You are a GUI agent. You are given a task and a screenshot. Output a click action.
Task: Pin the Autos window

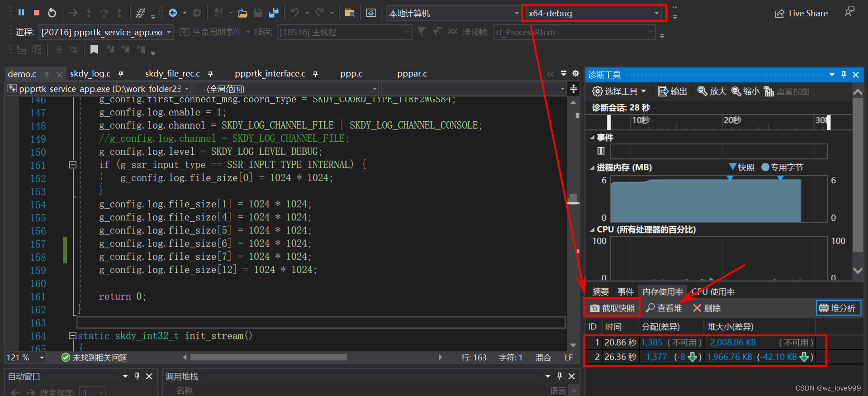pos(137,376)
